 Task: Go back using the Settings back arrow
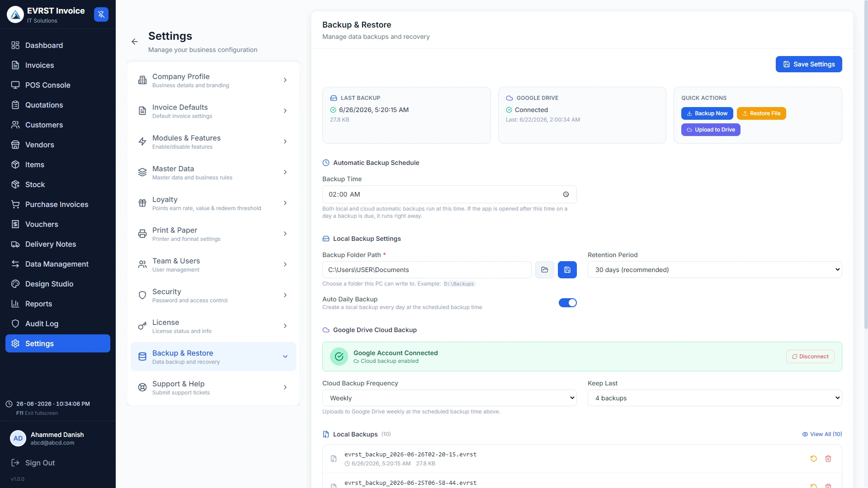[135, 42]
